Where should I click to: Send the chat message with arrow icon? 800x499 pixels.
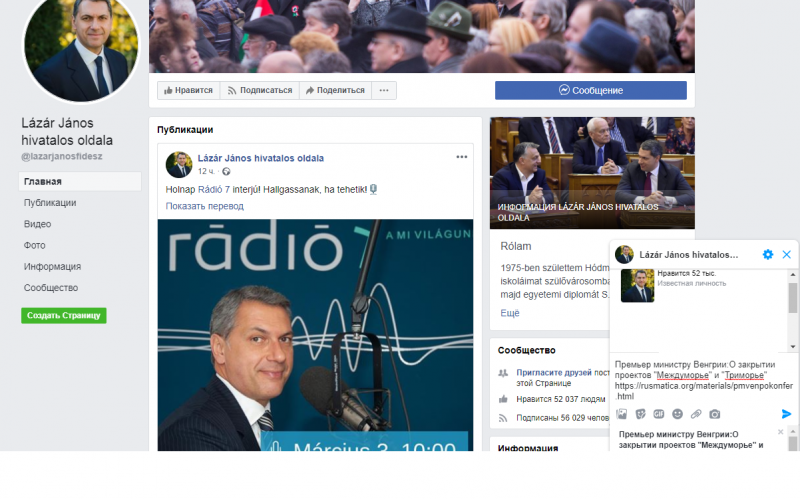[x=786, y=414]
